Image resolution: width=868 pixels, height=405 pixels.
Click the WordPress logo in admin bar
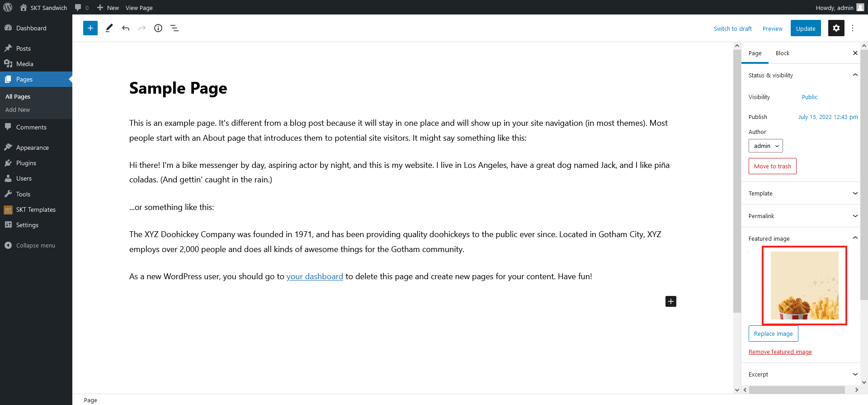pos(8,7)
